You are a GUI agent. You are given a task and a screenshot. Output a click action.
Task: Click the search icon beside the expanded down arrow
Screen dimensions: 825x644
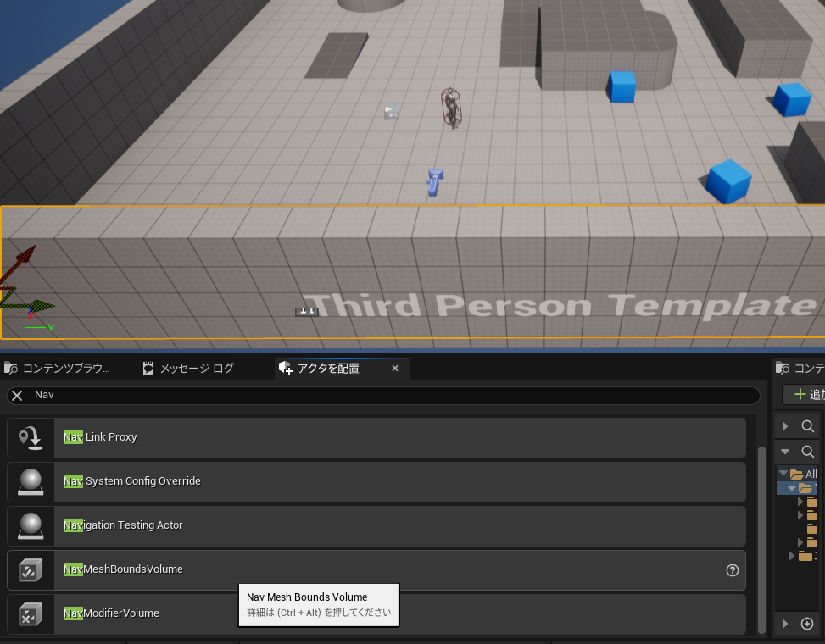(x=808, y=452)
